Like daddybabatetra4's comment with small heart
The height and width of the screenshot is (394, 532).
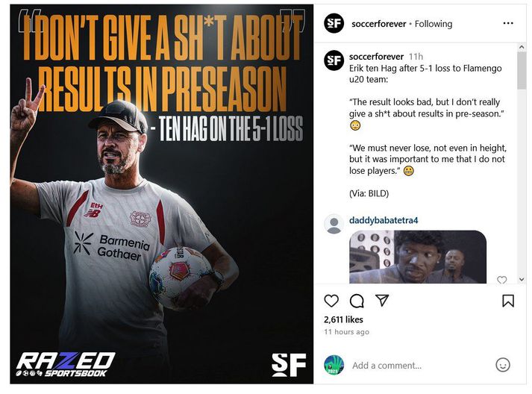(x=502, y=280)
